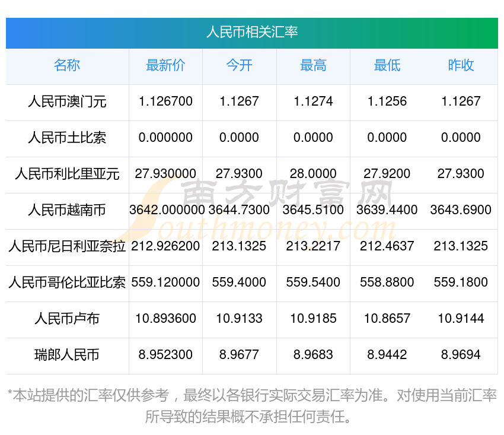Click latest price 559.120000
The image size is (504, 435).
coord(165,282)
